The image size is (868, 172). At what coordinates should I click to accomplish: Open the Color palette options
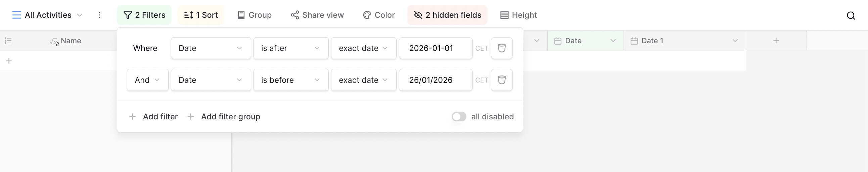[379, 15]
